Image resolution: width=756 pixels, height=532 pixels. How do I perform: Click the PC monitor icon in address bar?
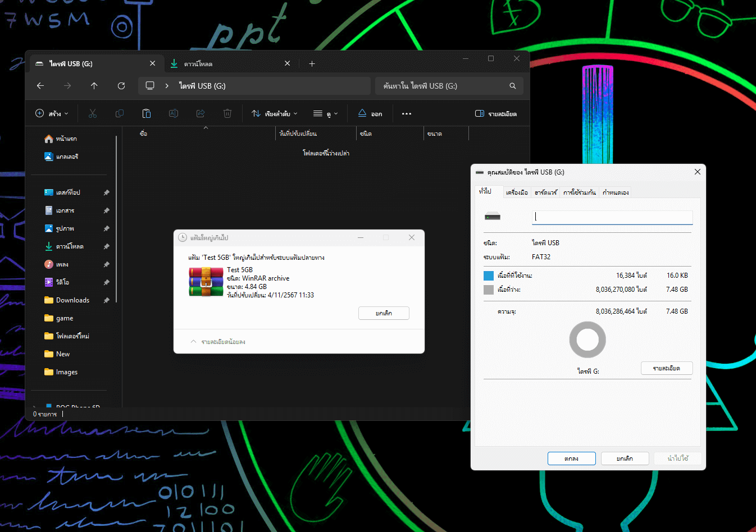[x=150, y=86]
